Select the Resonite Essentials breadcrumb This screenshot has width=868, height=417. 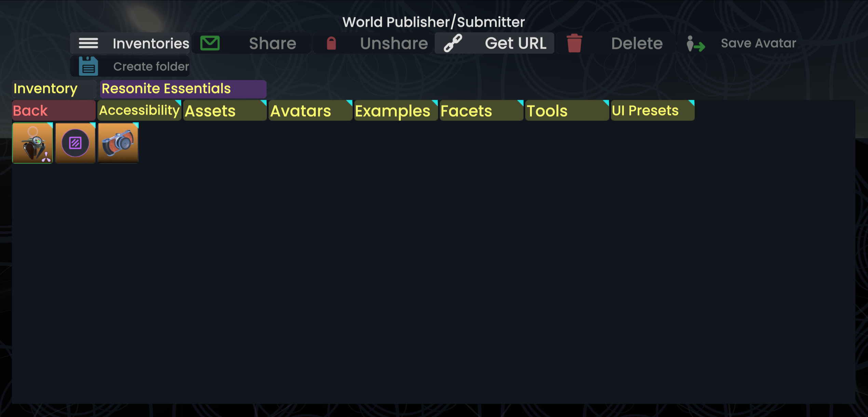(x=183, y=89)
